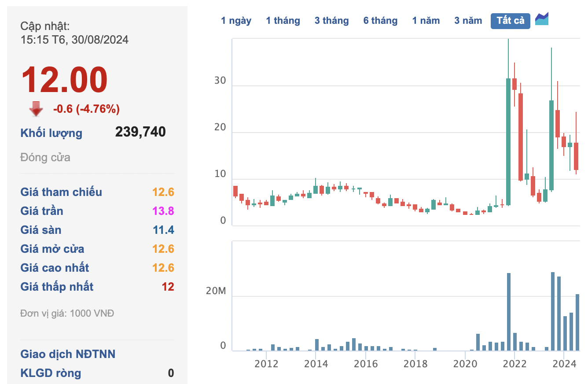Click the 'Giá trần' value 13.8
588x384 pixels.
pos(163,211)
